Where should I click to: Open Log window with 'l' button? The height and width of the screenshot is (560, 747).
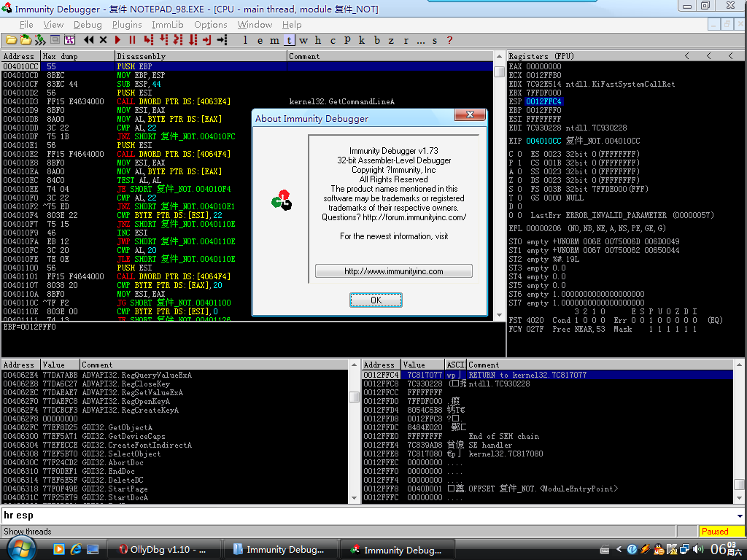tap(245, 41)
